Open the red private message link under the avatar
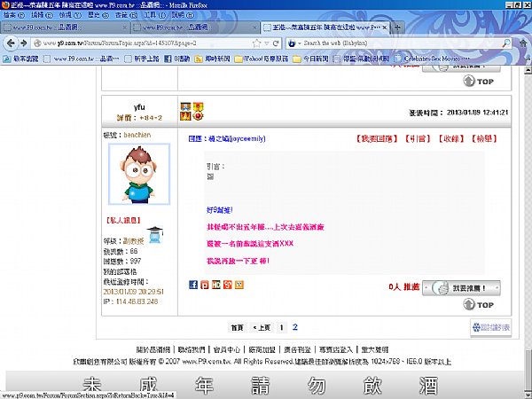This screenshot has height=399, width=532. (123, 220)
